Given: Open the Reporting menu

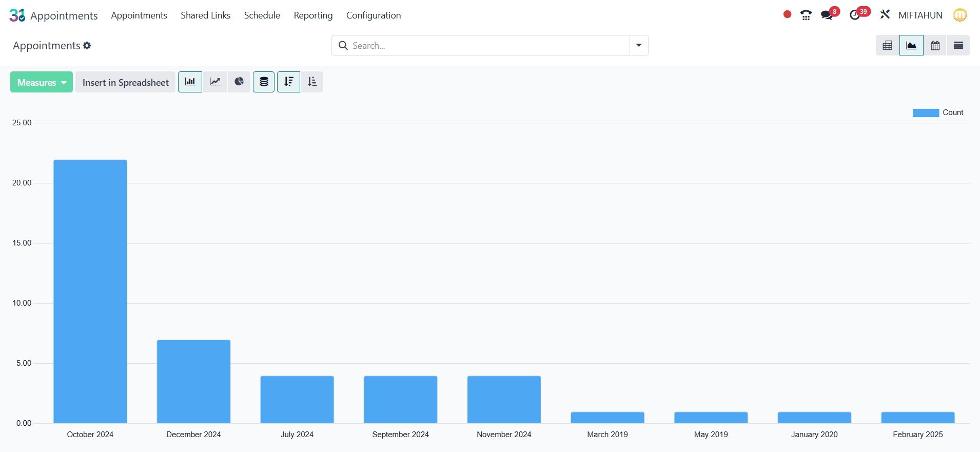Looking at the screenshot, I should coord(313,15).
